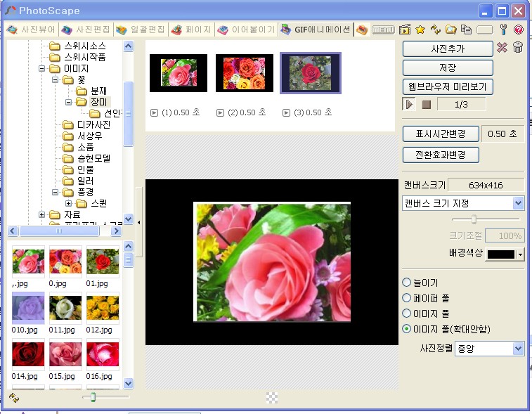Collapse the left panel with the splitter arrow
The width and height of the screenshot is (532, 414).
(138, 223)
